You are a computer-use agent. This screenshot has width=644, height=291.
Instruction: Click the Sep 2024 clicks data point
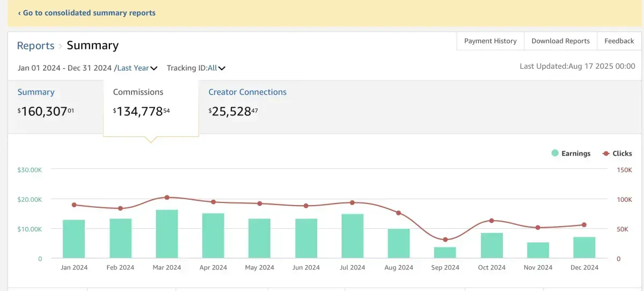(445, 239)
